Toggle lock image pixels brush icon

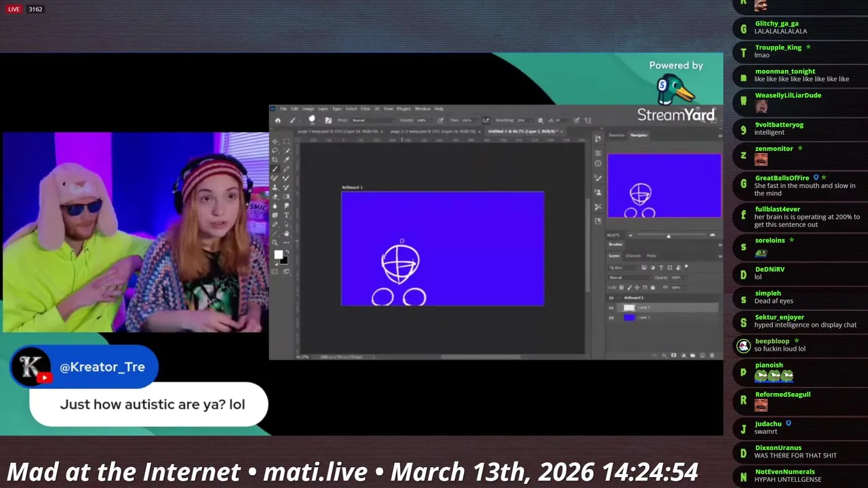629,287
